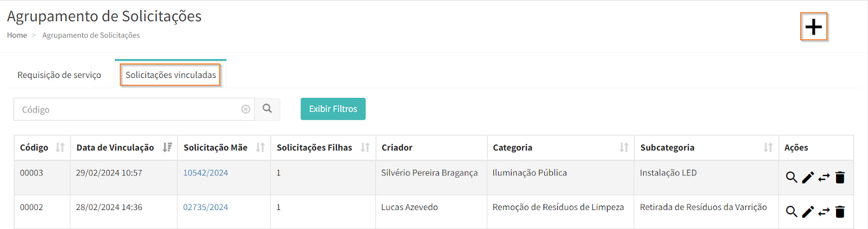Open solicitação link 10542/2024
Viewport: 868px width, 229px height.
pyautogui.click(x=205, y=173)
